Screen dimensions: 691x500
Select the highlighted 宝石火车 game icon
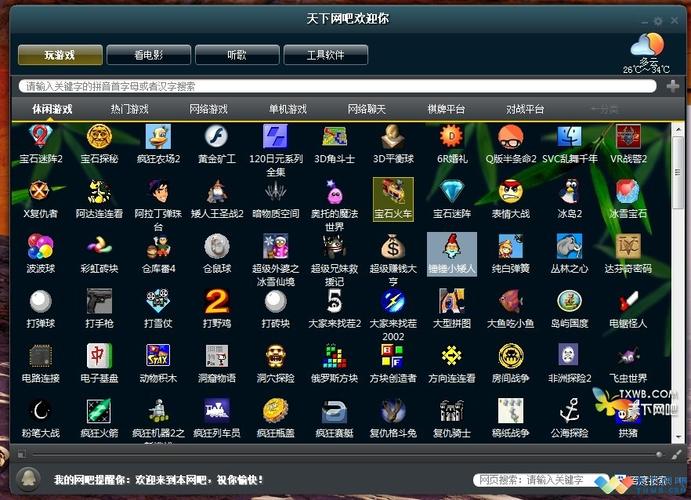(x=393, y=199)
